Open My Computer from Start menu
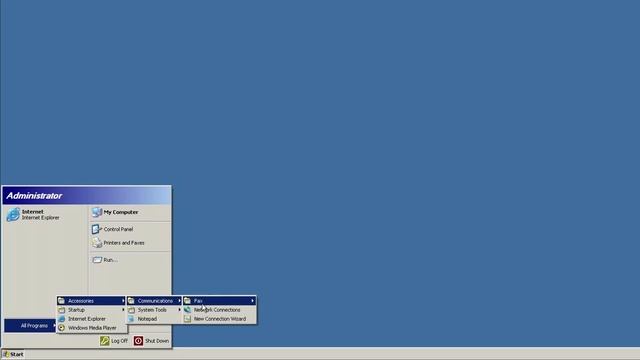Viewport: 640px width, 360px height. pyautogui.click(x=130, y=212)
